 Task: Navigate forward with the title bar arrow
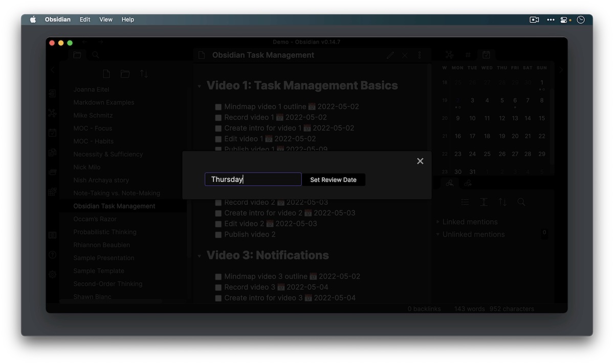101,42
